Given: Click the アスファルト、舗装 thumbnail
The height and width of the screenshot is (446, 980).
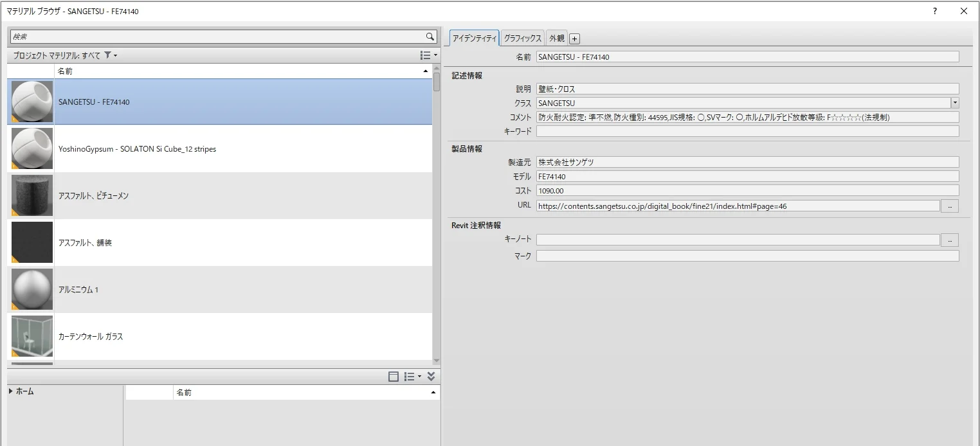Looking at the screenshot, I should (32, 242).
